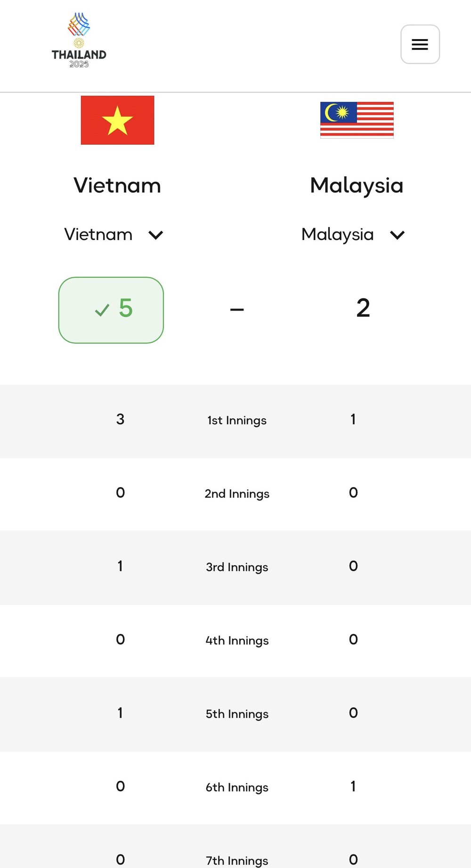Click the Thailand 2025 logo
Image resolution: width=471 pixels, height=868 pixels.
click(79, 41)
